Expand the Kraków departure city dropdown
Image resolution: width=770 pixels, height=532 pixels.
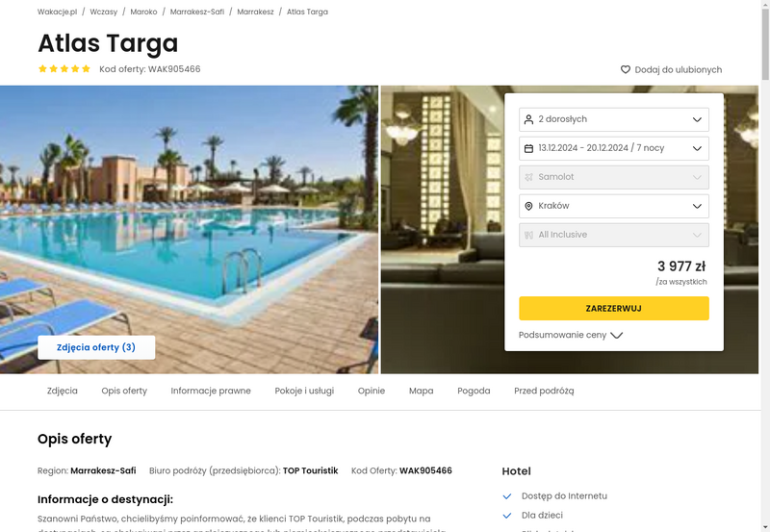click(614, 206)
